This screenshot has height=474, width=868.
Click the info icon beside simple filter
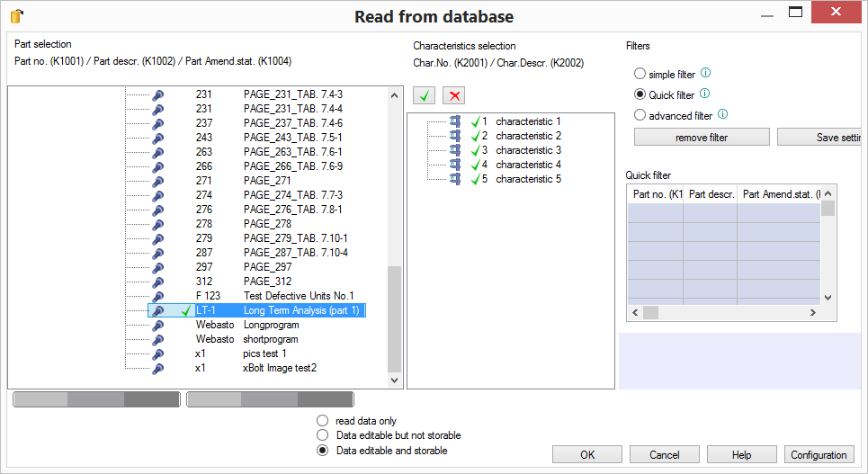(x=706, y=74)
